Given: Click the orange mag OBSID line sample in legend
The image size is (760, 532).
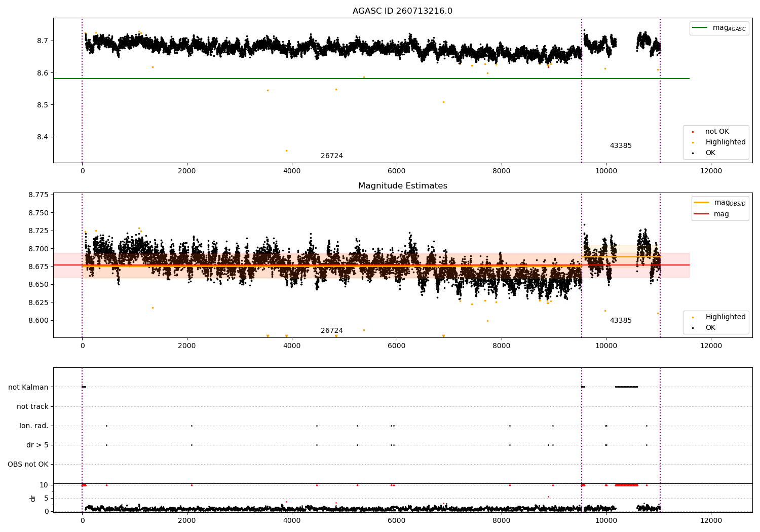Looking at the screenshot, I should pyautogui.click(x=702, y=203).
